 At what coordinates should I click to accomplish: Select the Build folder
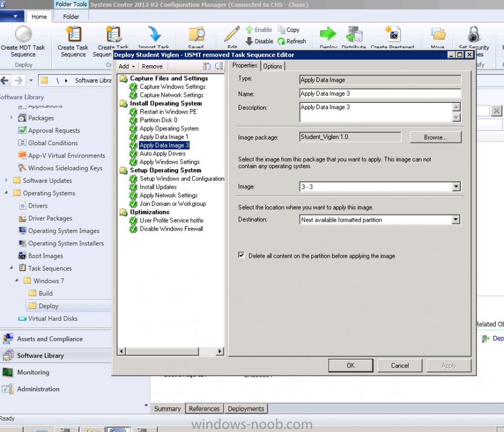click(46, 294)
